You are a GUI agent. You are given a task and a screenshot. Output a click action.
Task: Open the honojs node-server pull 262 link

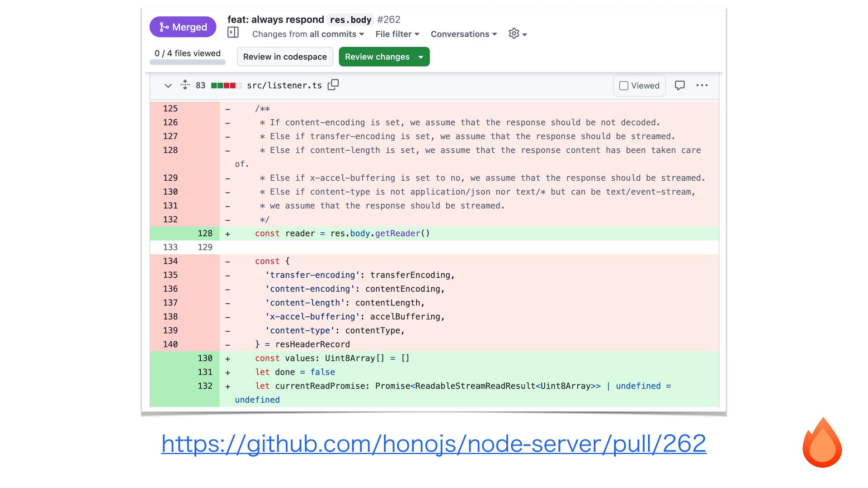pyautogui.click(x=434, y=444)
